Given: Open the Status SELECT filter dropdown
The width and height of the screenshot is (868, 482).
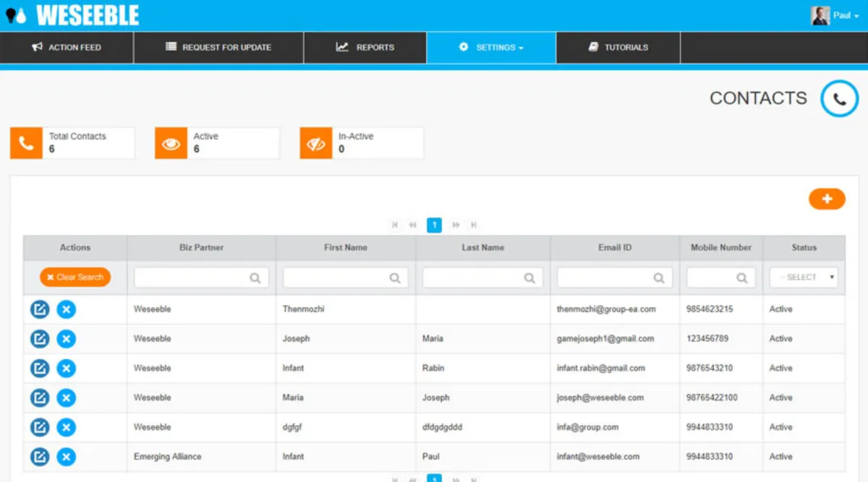Looking at the screenshot, I should click(x=804, y=277).
